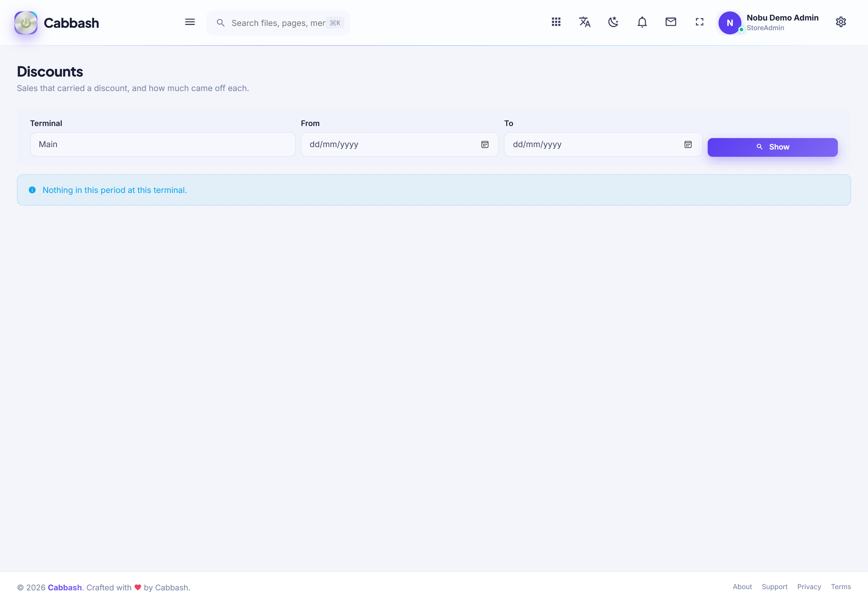
Task: Open the settings gear
Action: (x=841, y=22)
